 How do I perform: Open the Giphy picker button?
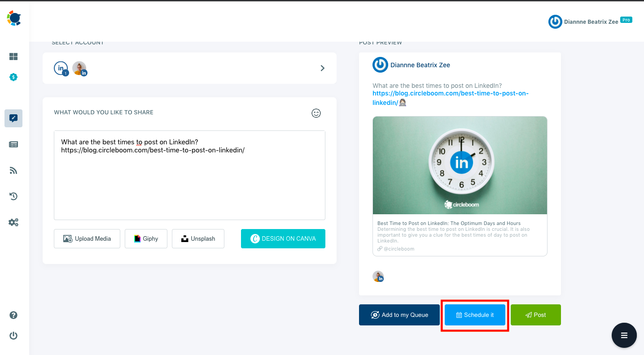click(146, 239)
